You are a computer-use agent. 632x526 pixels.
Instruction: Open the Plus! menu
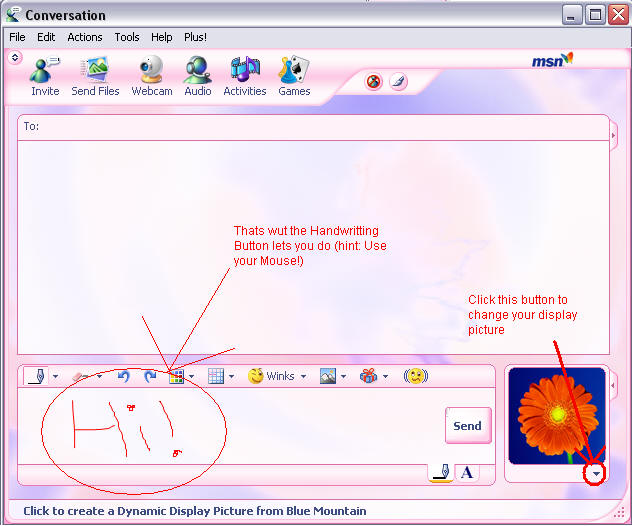[x=195, y=37]
